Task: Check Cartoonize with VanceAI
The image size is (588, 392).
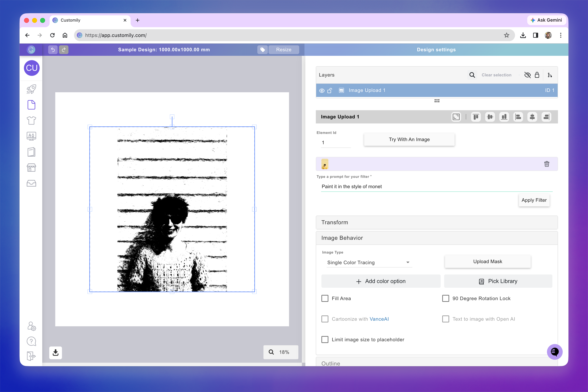Action: point(325,319)
